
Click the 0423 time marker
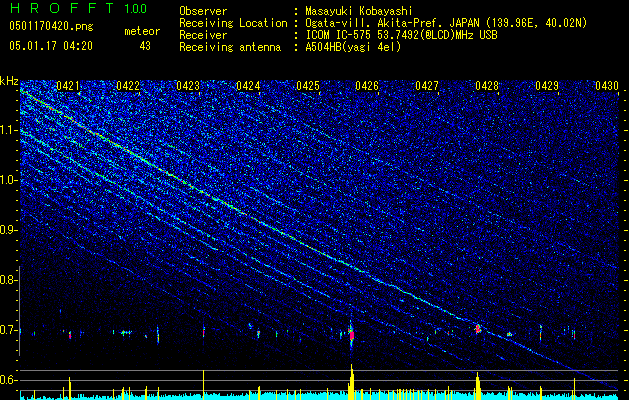pyautogui.click(x=188, y=85)
